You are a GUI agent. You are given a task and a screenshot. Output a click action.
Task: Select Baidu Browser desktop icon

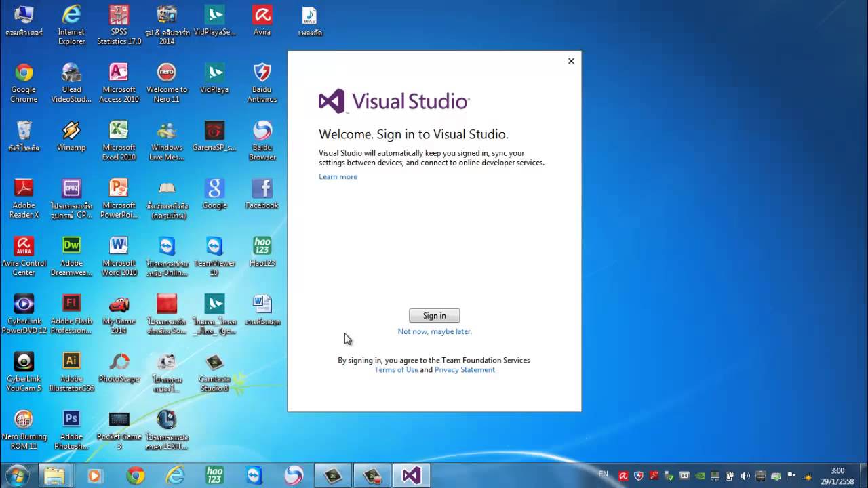click(x=262, y=140)
